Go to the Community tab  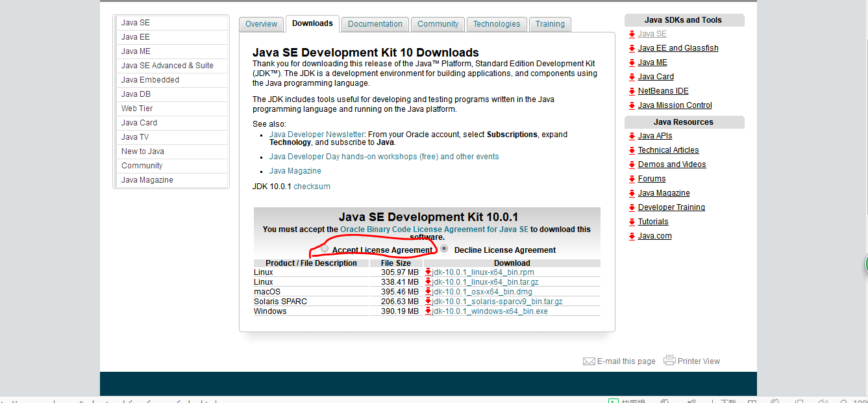click(438, 24)
